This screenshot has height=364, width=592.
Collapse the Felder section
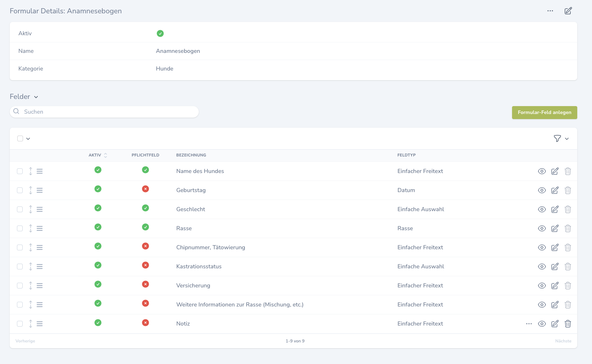[36, 97]
